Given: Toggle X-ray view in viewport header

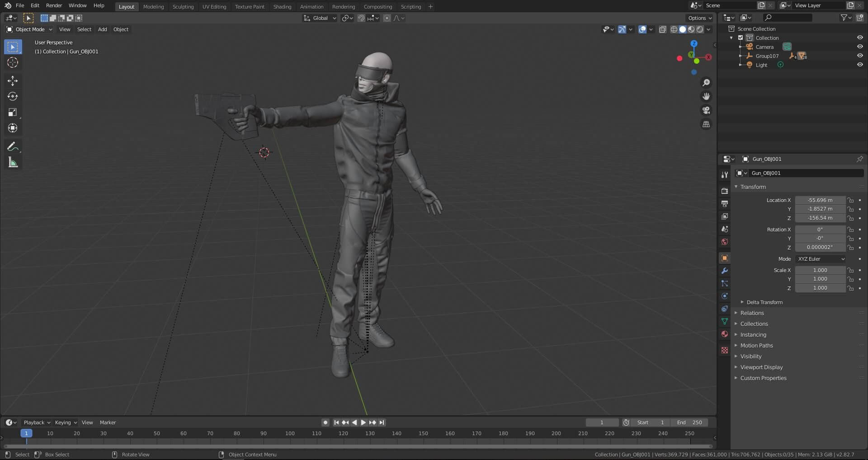Looking at the screenshot, I should tap(662, 29).
